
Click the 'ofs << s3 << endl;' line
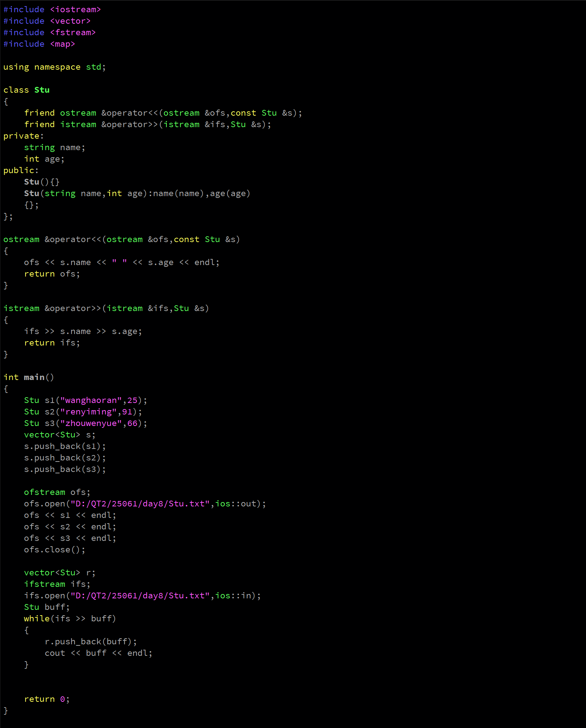click(70, 538)
